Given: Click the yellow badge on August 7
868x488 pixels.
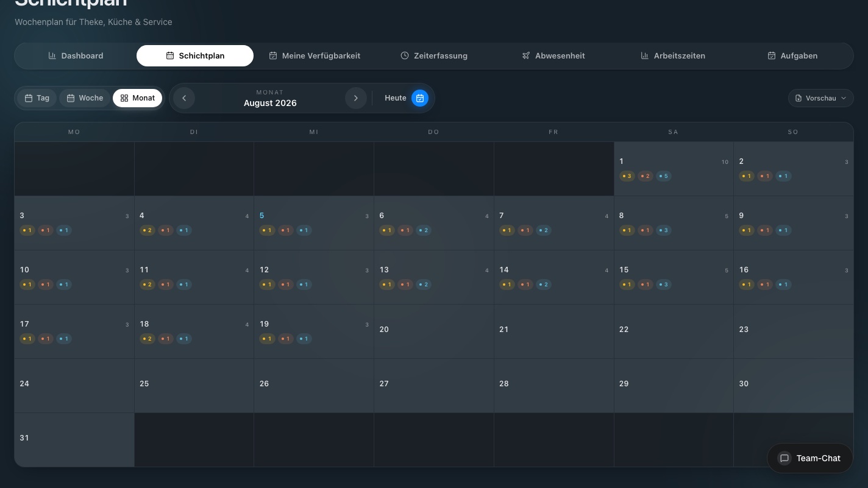Looking at the screenshot, I should pyautogui.click(x=507, y=230).
